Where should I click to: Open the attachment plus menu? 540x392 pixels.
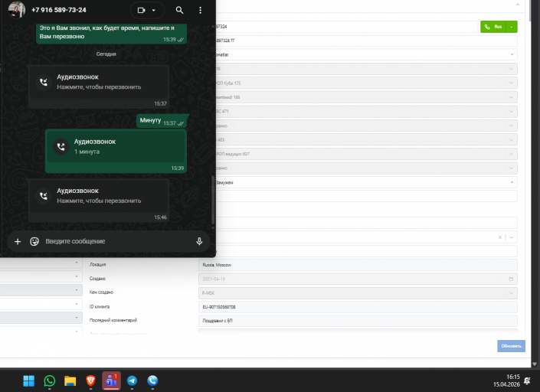18,242
